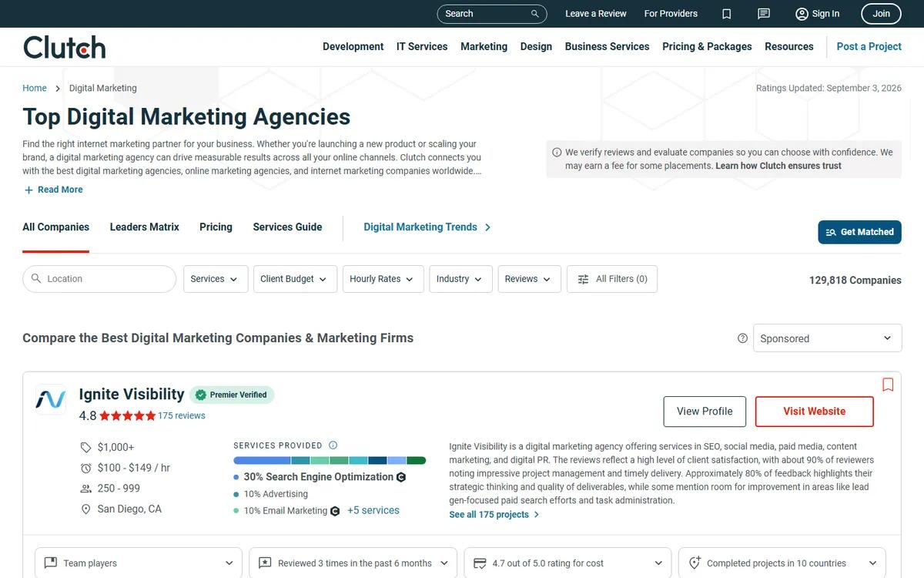Open the Reviews filter dropdown
This screenshot has width=924, height=578.
pos(529,279)
